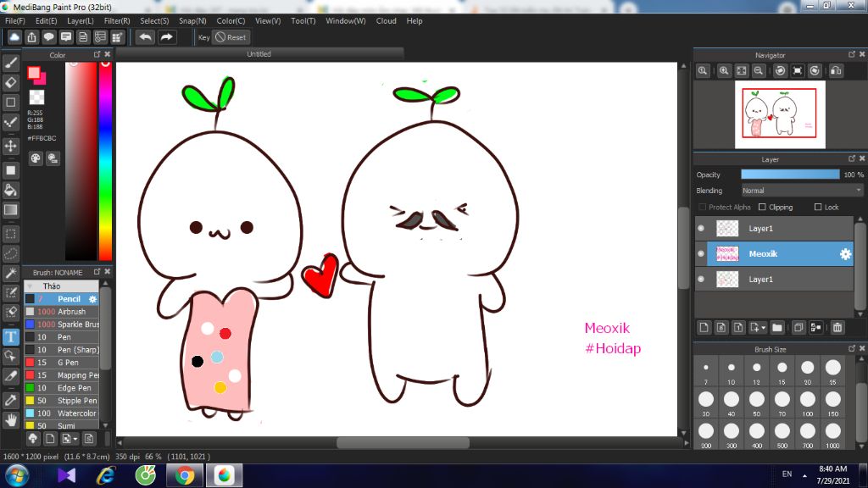Enable the layer Lock checkbox
Viewport: 868px width, 488px height.
(818, 207)
